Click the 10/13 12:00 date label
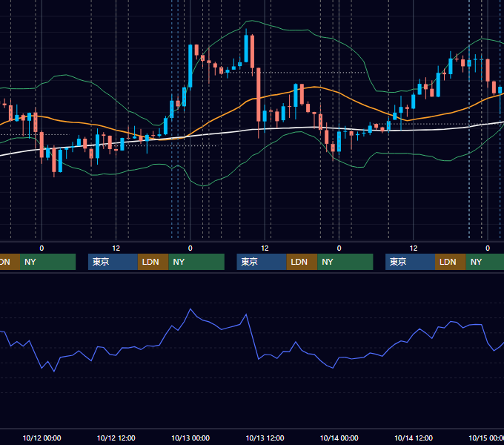This screenshot has height=445, width=504. tap(265, 438)
